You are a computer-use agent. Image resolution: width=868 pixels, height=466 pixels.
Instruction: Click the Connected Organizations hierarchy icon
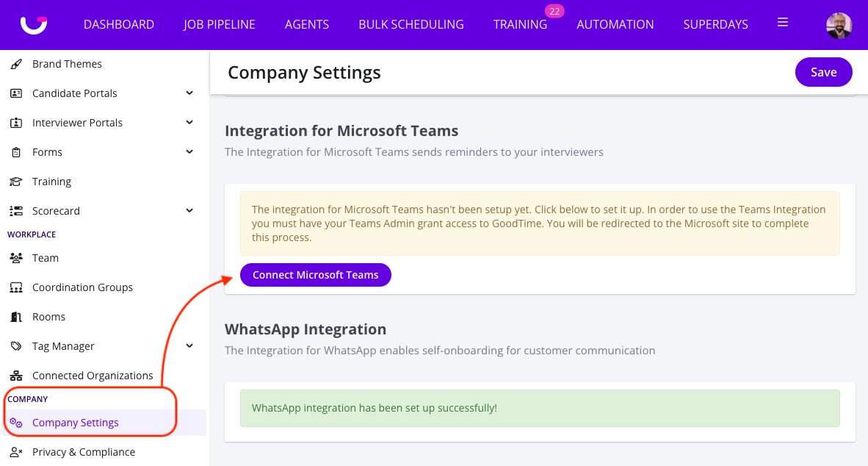pyautogui.click(x=16, y=376)
